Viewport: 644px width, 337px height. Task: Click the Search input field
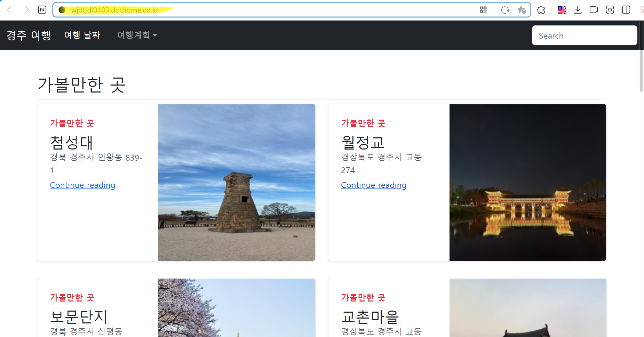585,35
